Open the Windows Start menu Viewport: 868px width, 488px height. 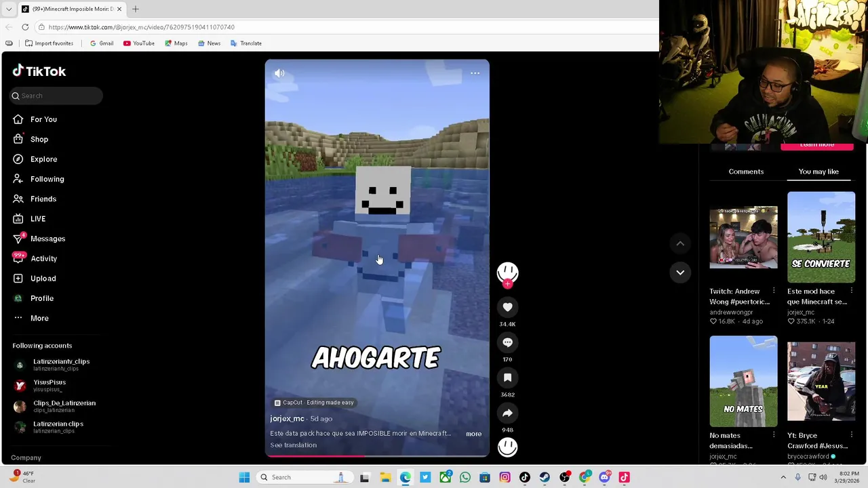point(244,477)
